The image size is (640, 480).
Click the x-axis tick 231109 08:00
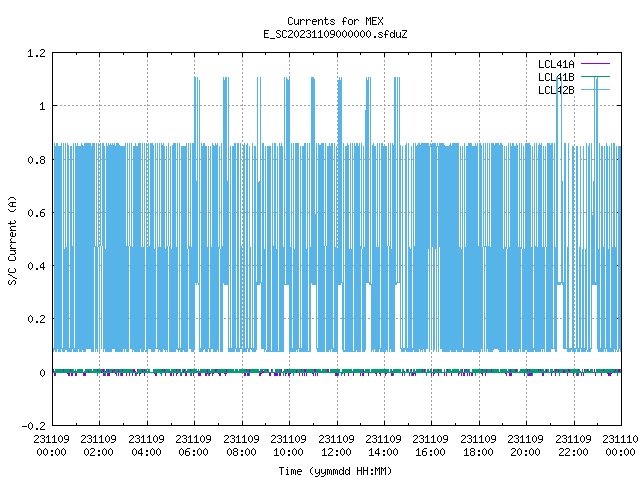point(241,446)
